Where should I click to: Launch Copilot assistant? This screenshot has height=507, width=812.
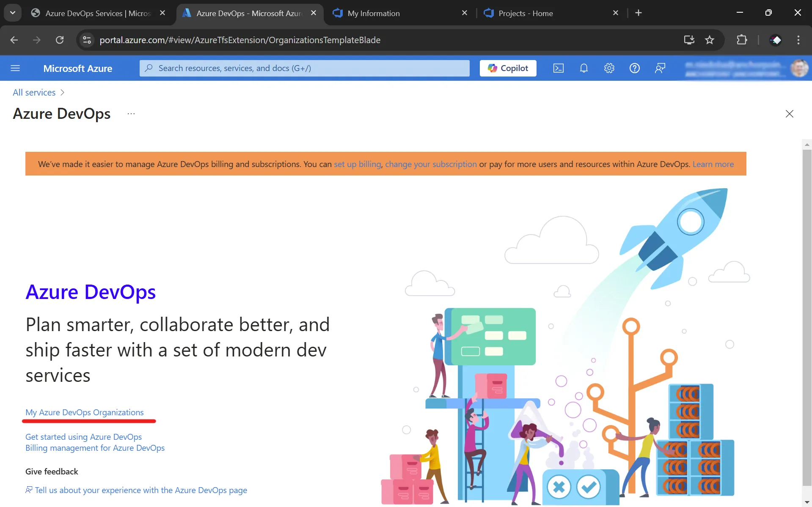click(507, 68)
